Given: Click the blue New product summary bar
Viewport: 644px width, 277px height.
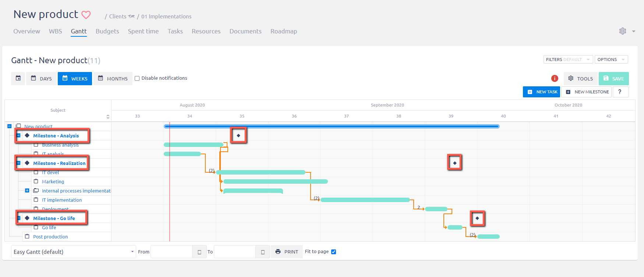Looking at the screenshot, I should pyautogui.click(x=331, y=126).
